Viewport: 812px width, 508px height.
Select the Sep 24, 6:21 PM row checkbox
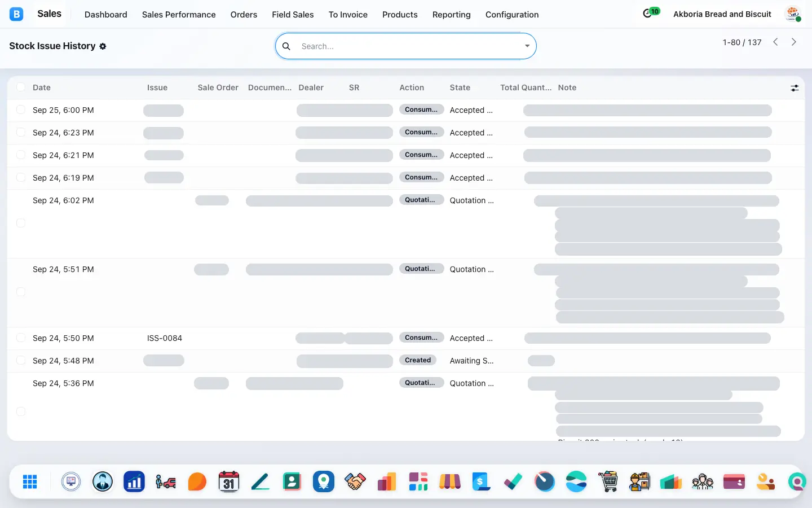pos(21,155)
